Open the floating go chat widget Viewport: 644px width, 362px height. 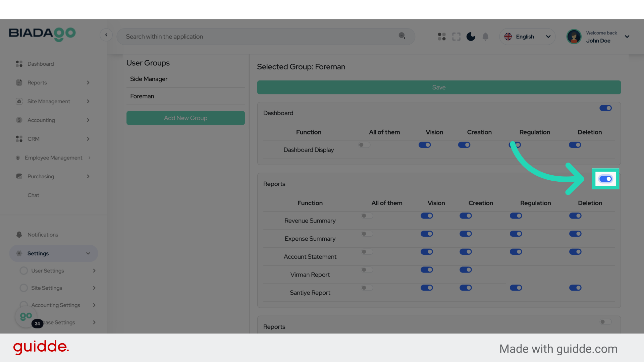tap(26, 316)
